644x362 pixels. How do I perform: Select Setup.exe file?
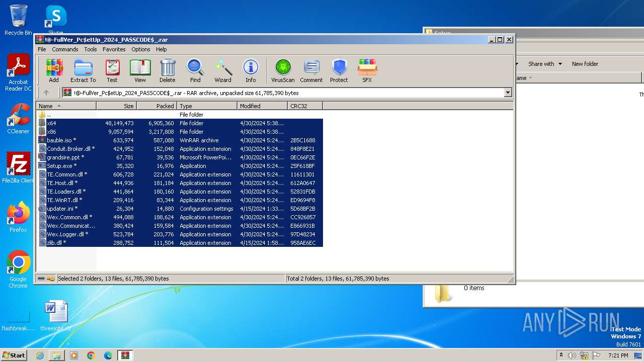[x=180, y=166]
